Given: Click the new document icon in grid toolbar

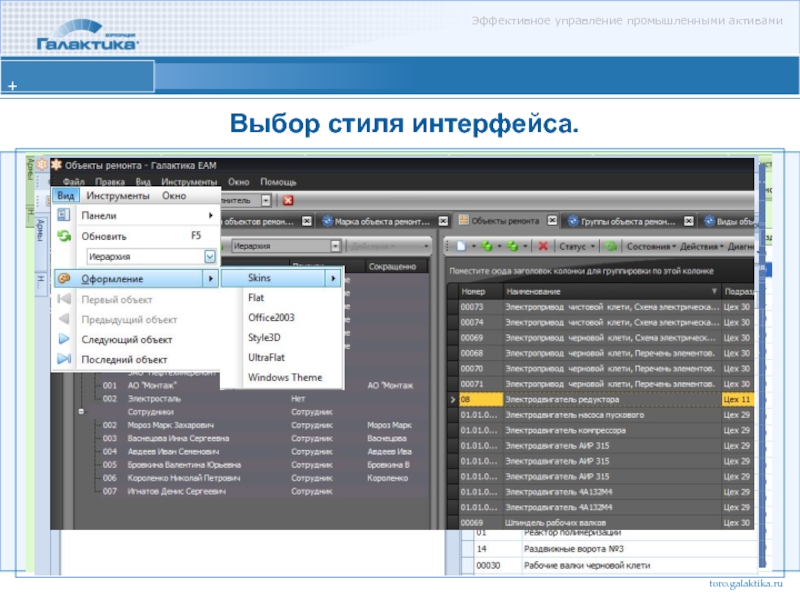Looking at the screenshot, I should (x=461, y=245).
